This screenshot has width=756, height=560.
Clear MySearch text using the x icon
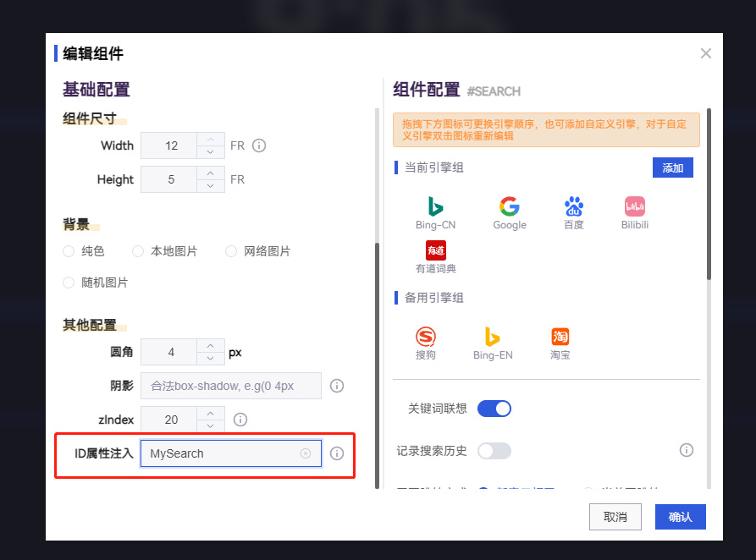point(305,453)
